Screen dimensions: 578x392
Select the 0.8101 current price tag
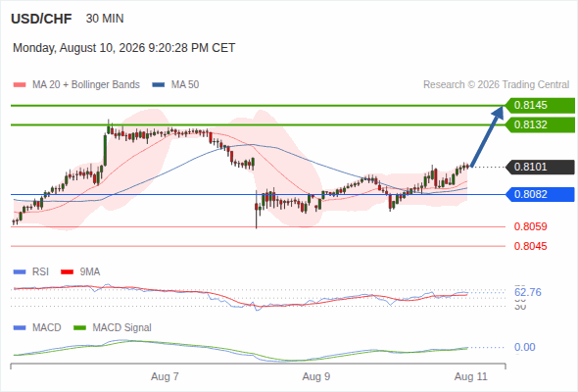click(540, 167)
